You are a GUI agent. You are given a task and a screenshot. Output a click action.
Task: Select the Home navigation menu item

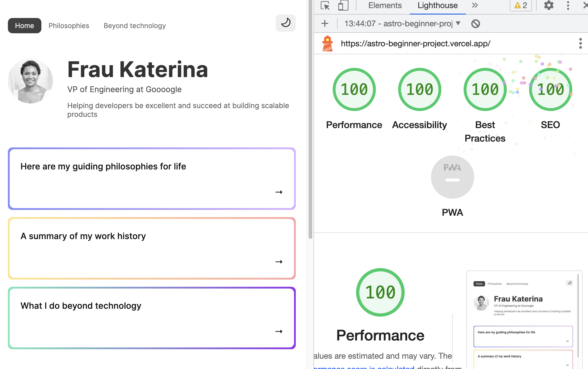click(x=24, y=26)
